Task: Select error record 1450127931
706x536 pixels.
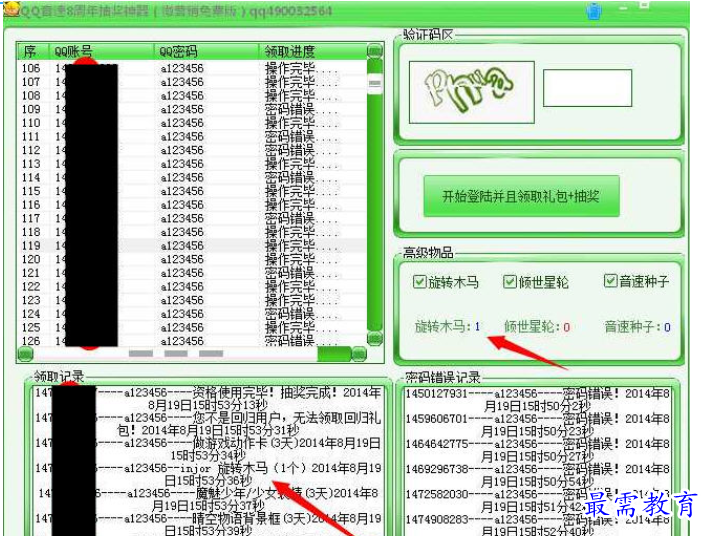Action: pos(538,400)
